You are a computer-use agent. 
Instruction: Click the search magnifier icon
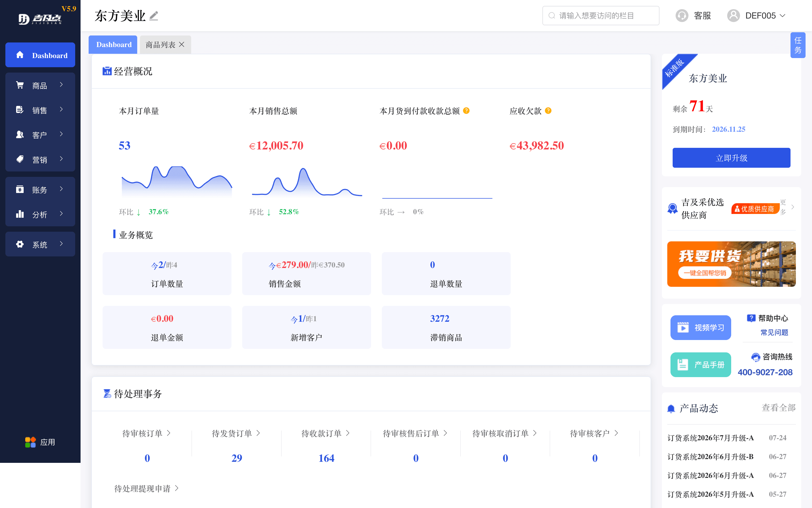click(551, 16)
